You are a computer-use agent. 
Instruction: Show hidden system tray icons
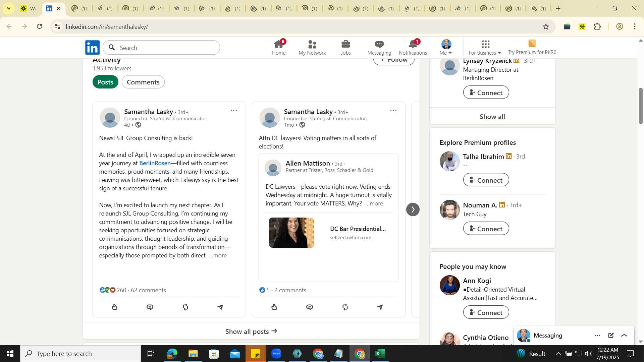[558, 354]
